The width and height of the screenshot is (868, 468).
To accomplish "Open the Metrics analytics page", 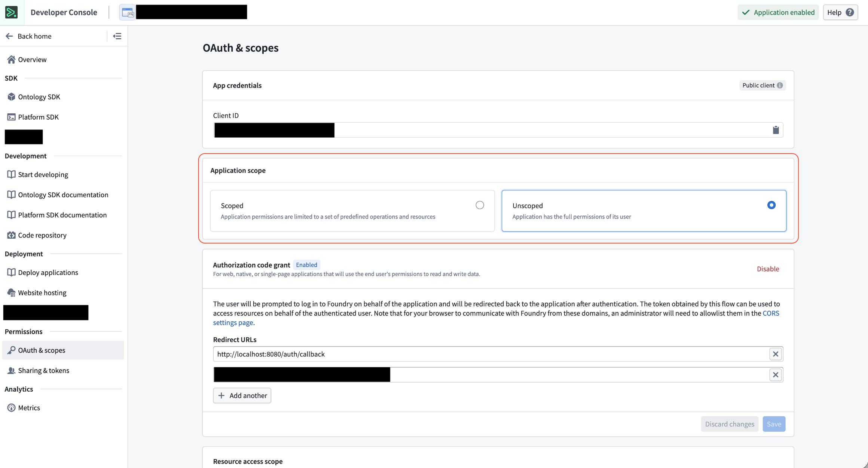I will tap(29, 407).
